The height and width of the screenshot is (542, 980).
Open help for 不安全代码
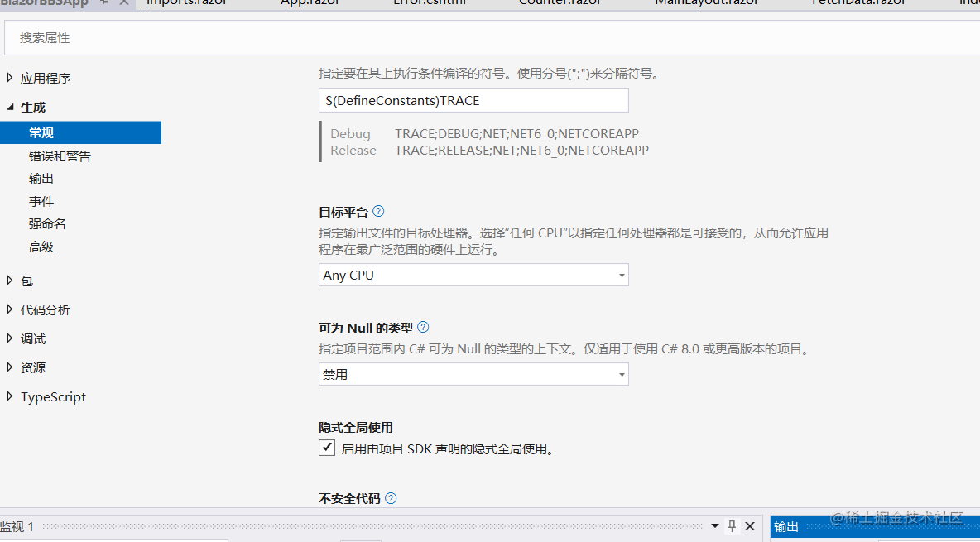point(390,497)
